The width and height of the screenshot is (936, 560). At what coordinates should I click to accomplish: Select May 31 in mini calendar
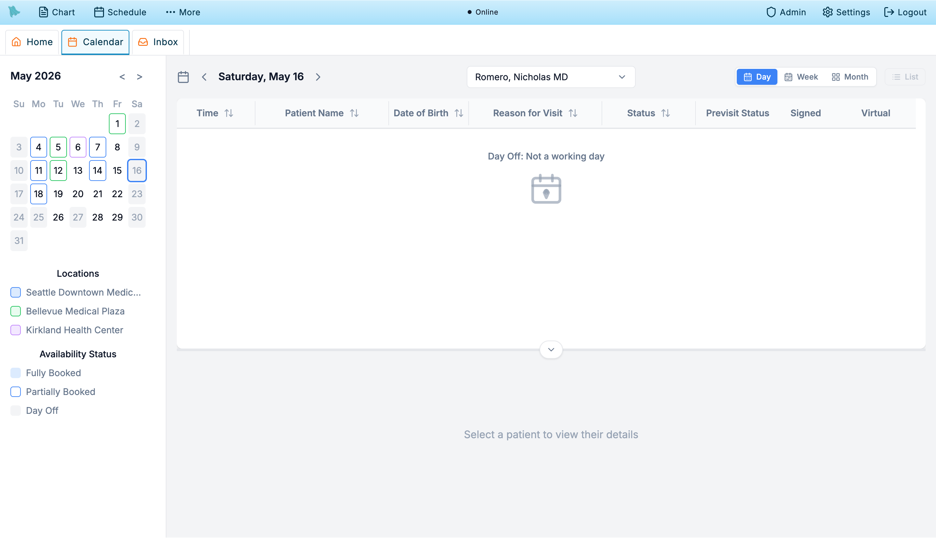[19, 241]
